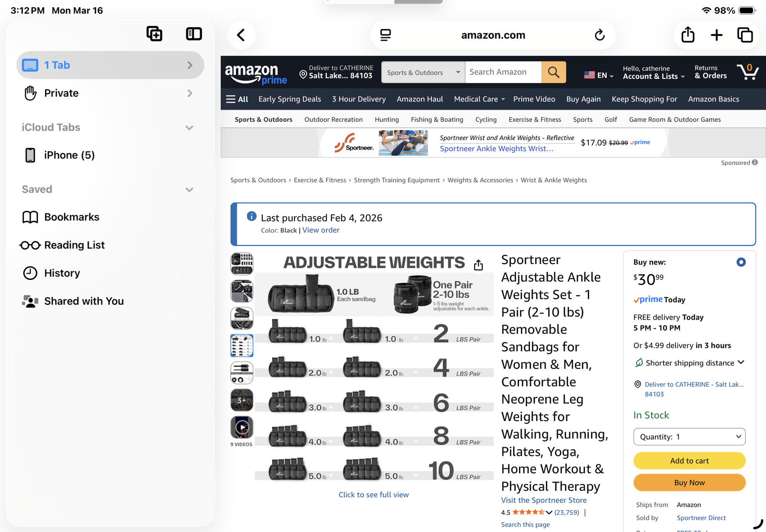This screenshot has width=766, height=532.
Task: Open the Amazon shopping cart
Action: pyautogui.click(x=747, y=72)
